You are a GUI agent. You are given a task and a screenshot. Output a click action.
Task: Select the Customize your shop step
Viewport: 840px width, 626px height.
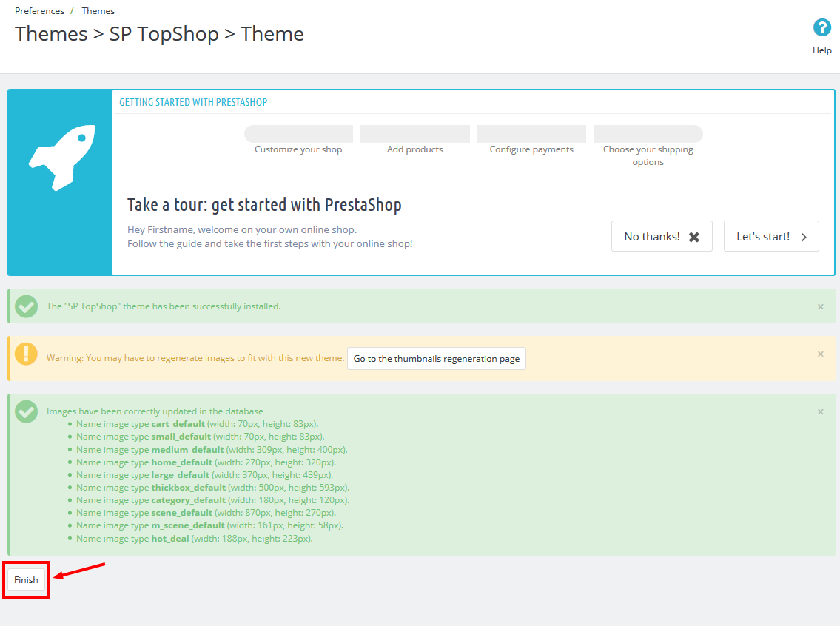point(298,140)
